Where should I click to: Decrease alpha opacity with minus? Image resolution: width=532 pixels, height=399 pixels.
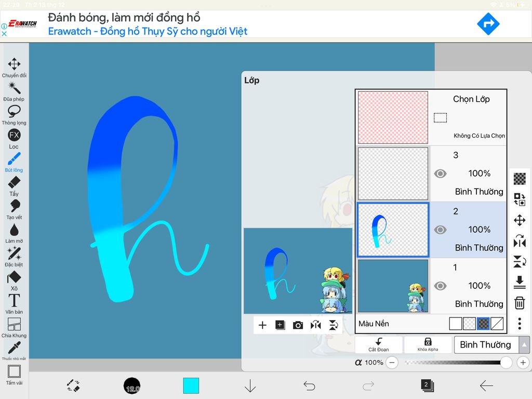[x=392, y=363]
